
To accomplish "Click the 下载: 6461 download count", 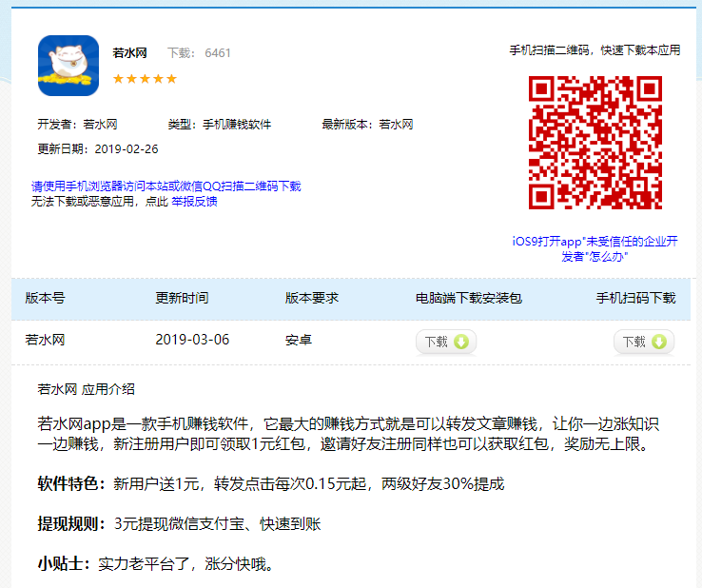I will click(199, 53).
